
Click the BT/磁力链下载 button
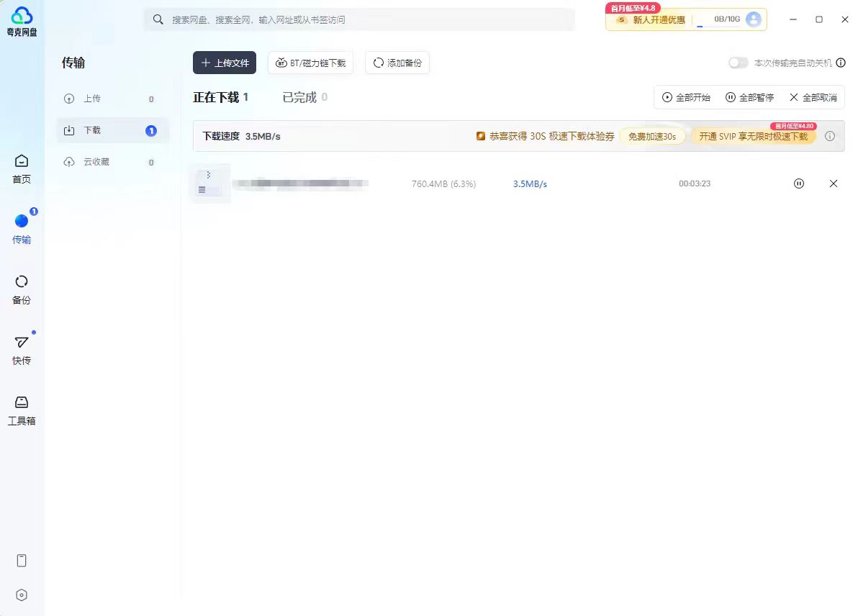(310, 63)
